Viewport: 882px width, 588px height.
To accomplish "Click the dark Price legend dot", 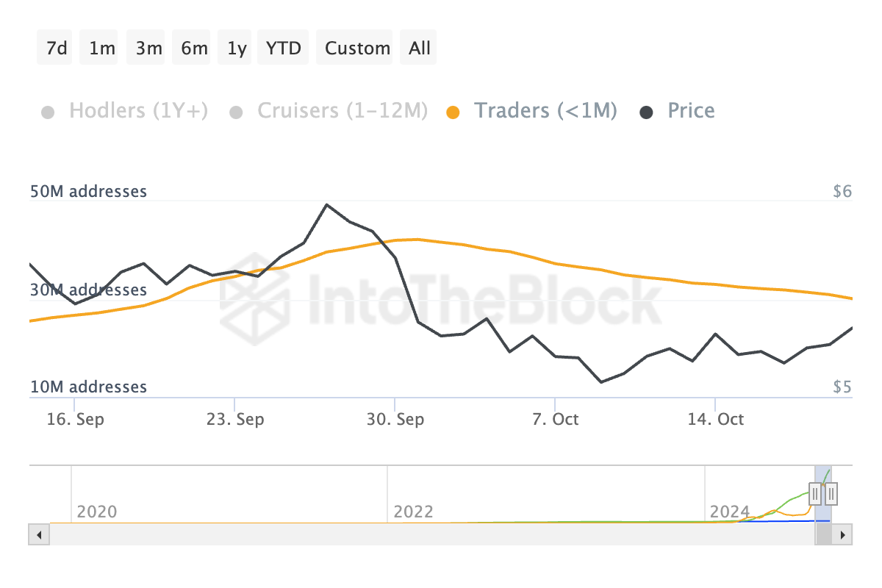I will coord(646,112).
